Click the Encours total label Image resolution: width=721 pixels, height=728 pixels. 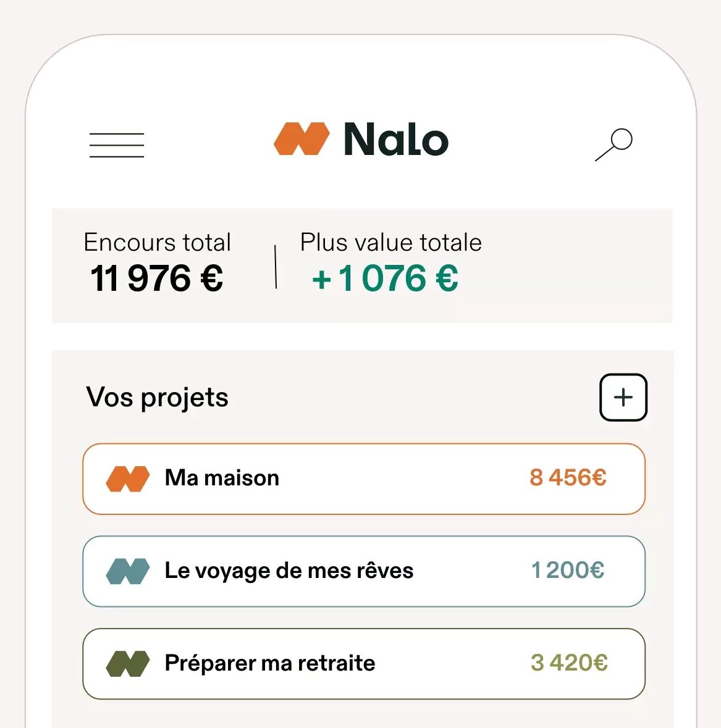[x=157, y=242]
